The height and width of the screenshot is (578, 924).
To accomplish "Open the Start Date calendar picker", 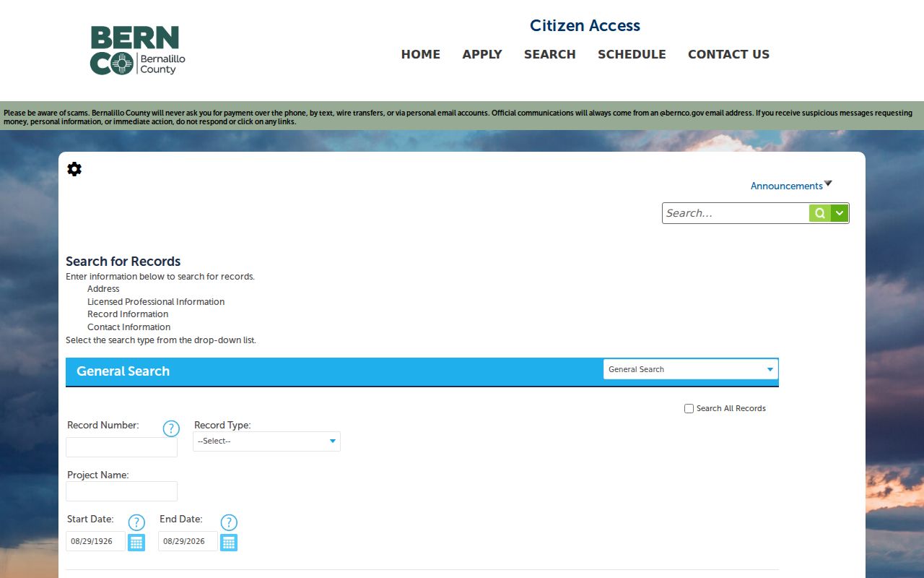I will pyautogui.click(x=136, y=542).
